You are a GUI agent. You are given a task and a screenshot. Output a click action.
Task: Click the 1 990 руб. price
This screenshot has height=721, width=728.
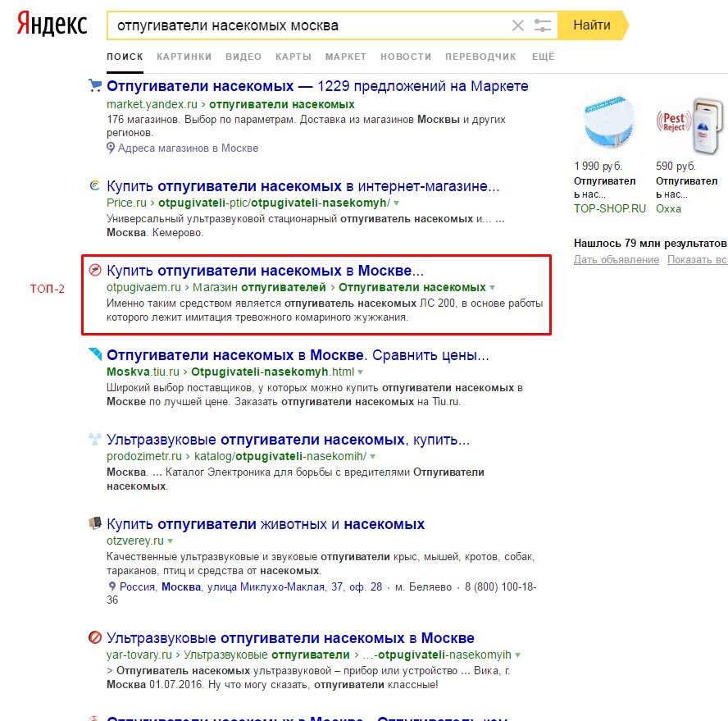598,167
